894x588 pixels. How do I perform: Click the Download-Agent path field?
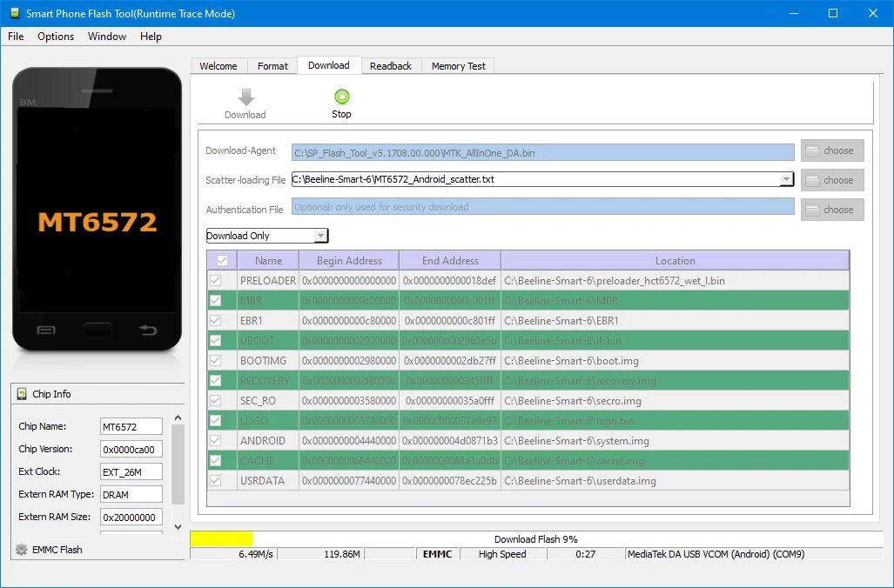coord(543,152)
